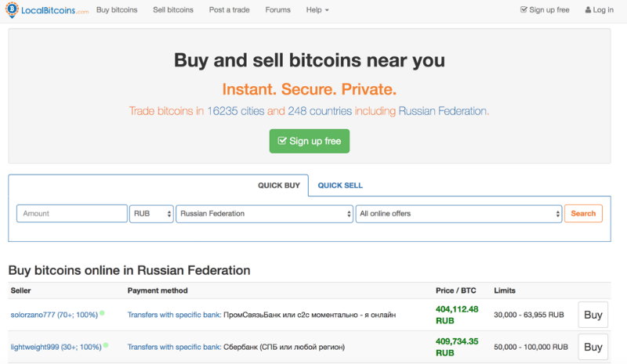Click limits text 30,000 - 63,955 RUB
This screenshot has width=627, height=364.
[x=528, y=315]
